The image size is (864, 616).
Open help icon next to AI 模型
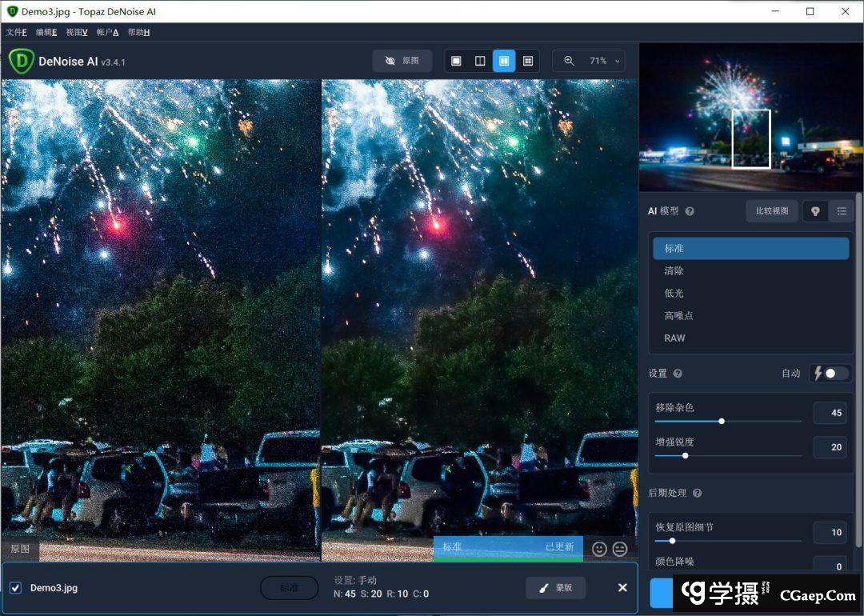690,212
